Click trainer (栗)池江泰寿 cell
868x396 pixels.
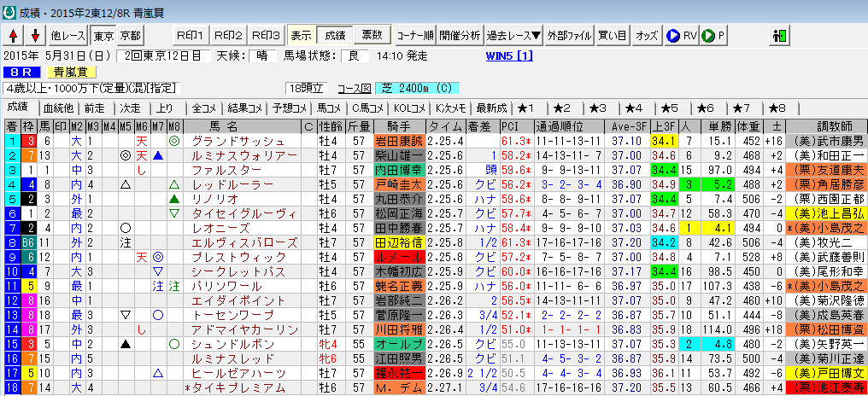pyautogui.click(x=827, y=387)
